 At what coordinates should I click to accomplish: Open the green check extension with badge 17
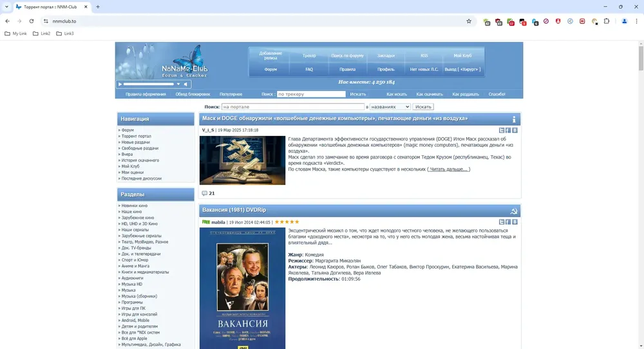511,22
